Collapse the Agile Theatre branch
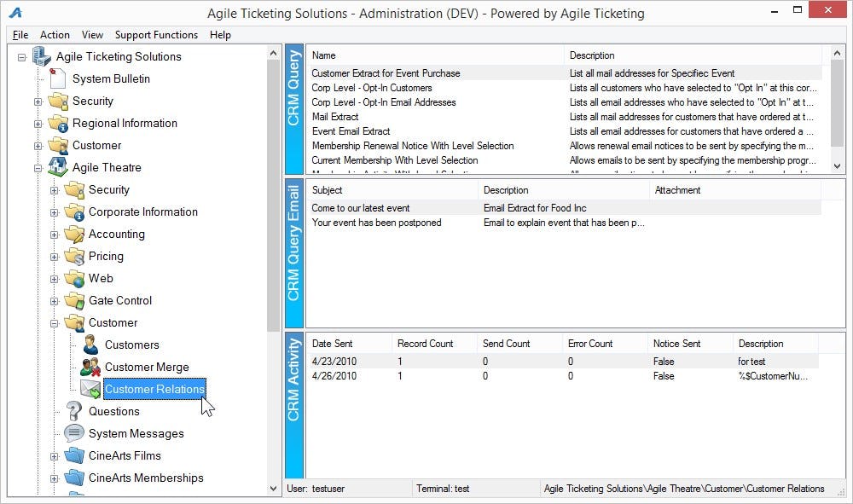Viewport: 853px width, 504px height. (36, 167)
